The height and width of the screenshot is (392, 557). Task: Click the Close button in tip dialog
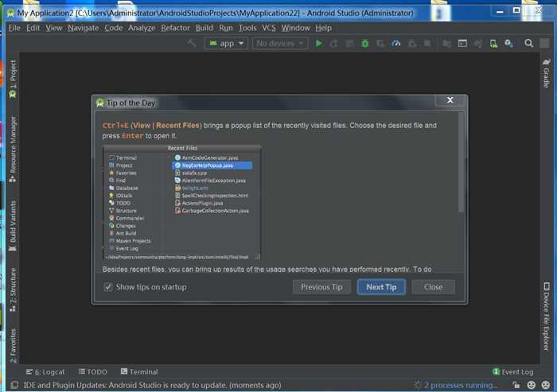(434, 287)
